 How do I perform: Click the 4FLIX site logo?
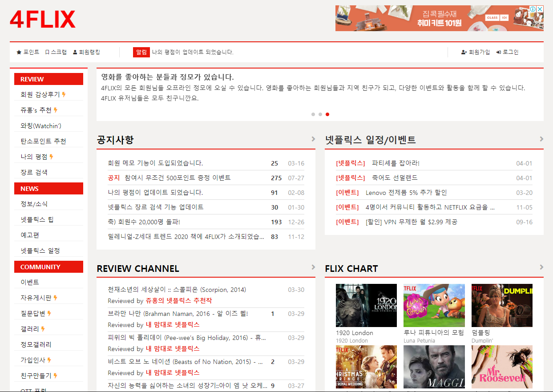tap(43, 19)
